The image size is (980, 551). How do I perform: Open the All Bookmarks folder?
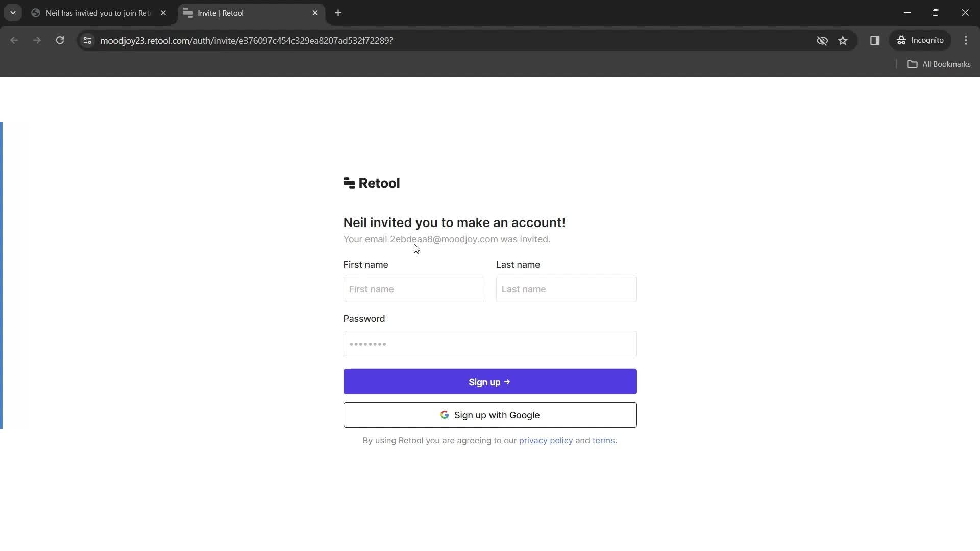939,64
